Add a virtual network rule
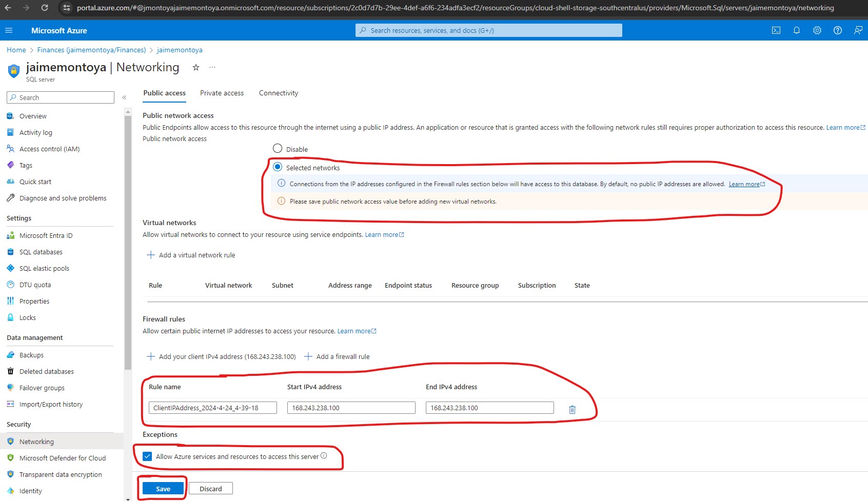This screenshot has height=501, width=868. pos(191,255)
